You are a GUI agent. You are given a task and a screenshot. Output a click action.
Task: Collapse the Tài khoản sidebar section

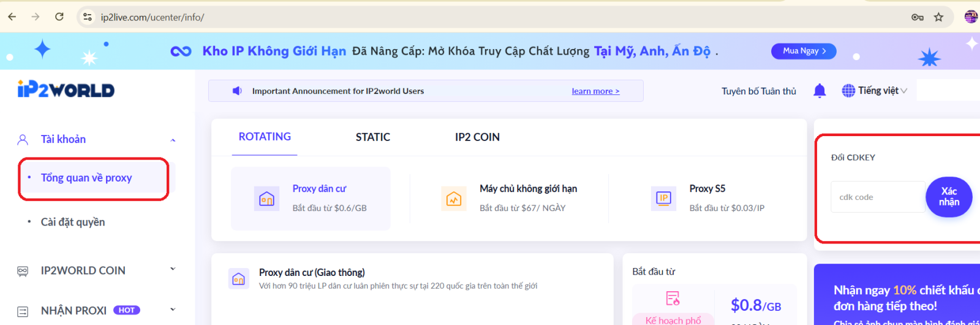173,140
